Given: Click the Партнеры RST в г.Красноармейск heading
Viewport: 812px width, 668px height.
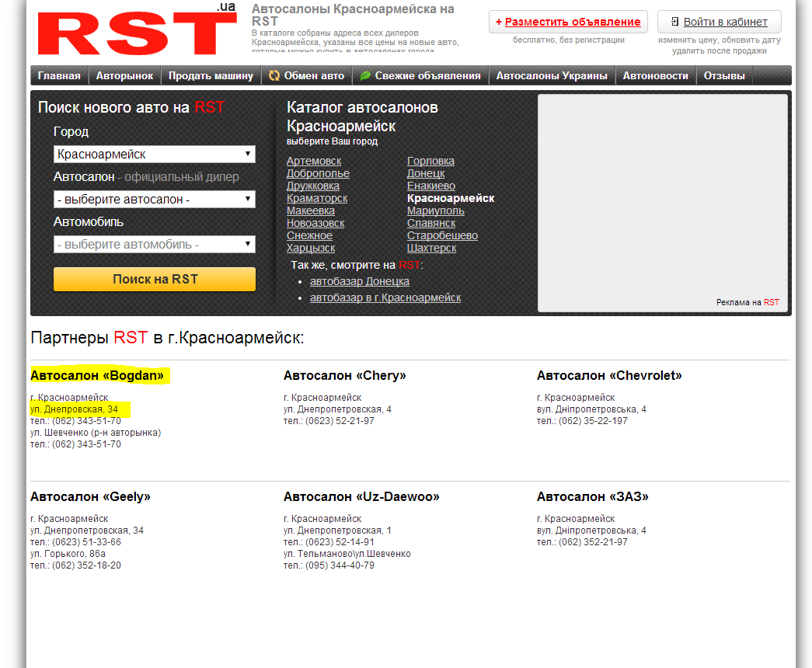Looking at the screenshot, I should (x=167, y=338).
